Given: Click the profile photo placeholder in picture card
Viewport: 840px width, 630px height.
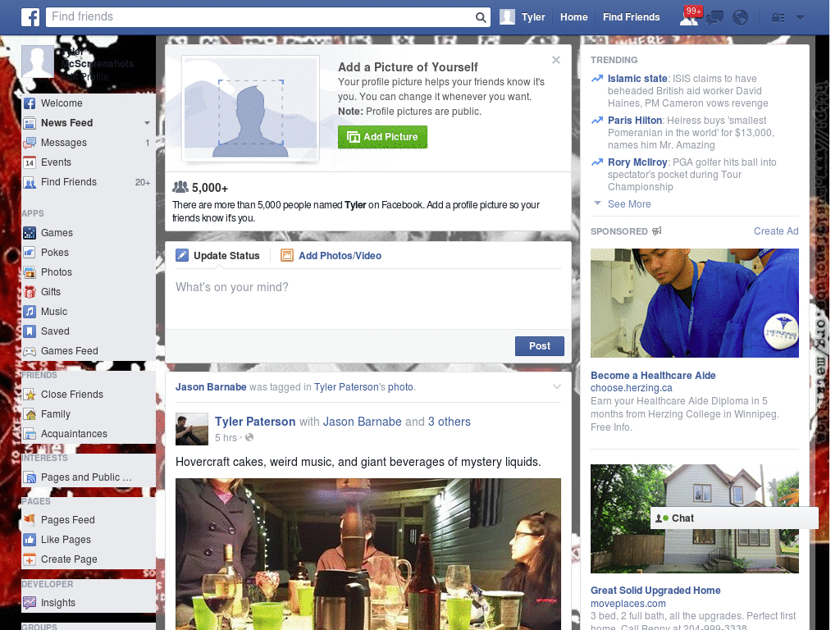Looking at the screenshot, I should pyautogui.click(x=250, y=108).
